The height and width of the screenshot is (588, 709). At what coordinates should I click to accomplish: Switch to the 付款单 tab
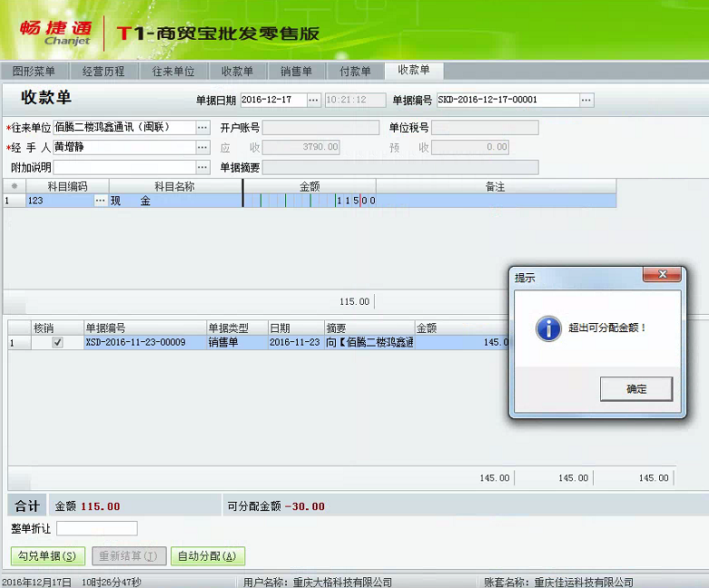(355, 71)
